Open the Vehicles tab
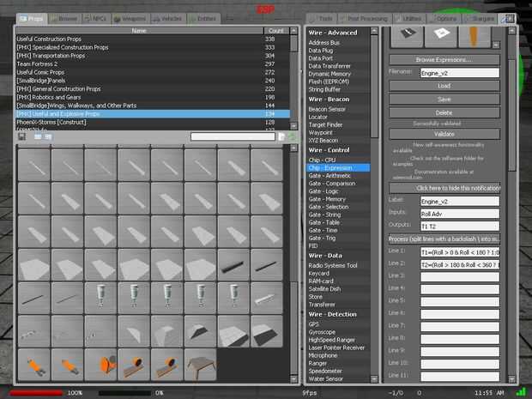The height and width of the screenshot is (399, 532). pyautogui.click(x=167, y=19)
